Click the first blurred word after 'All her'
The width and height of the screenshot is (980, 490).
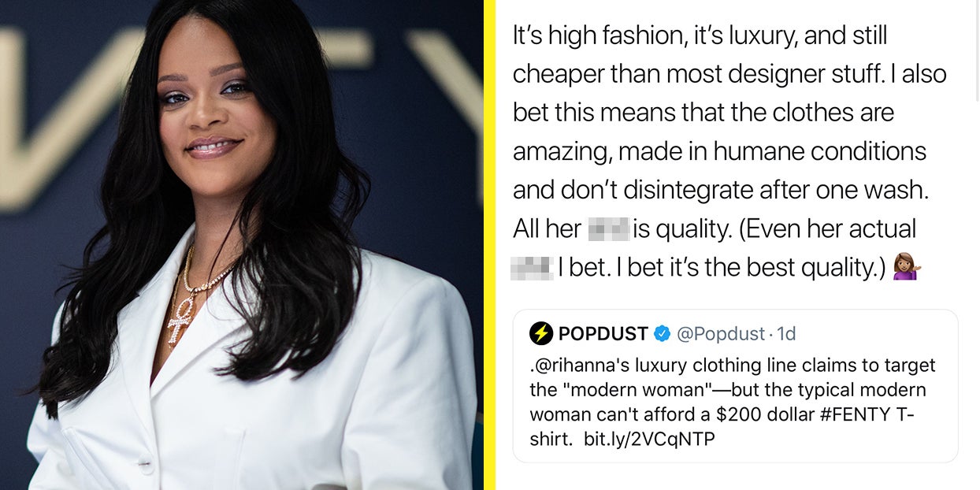tap(607, 230)
